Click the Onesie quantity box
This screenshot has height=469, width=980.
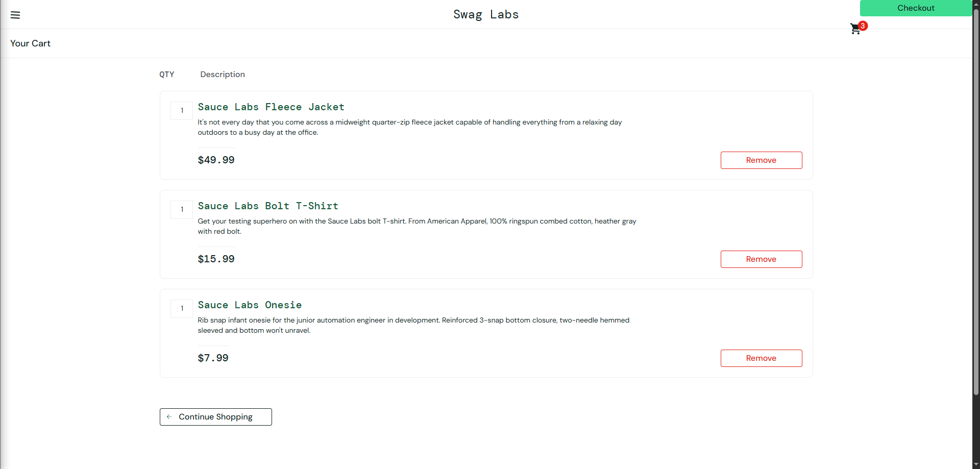[182, 309]
